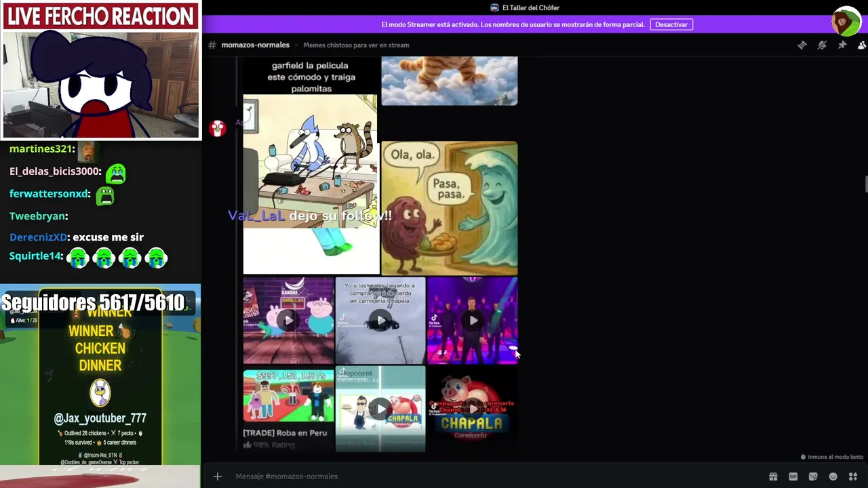Screen dimensions: 868x488
Task: Click the plus attach button in message bar
Action: point(218,476)
